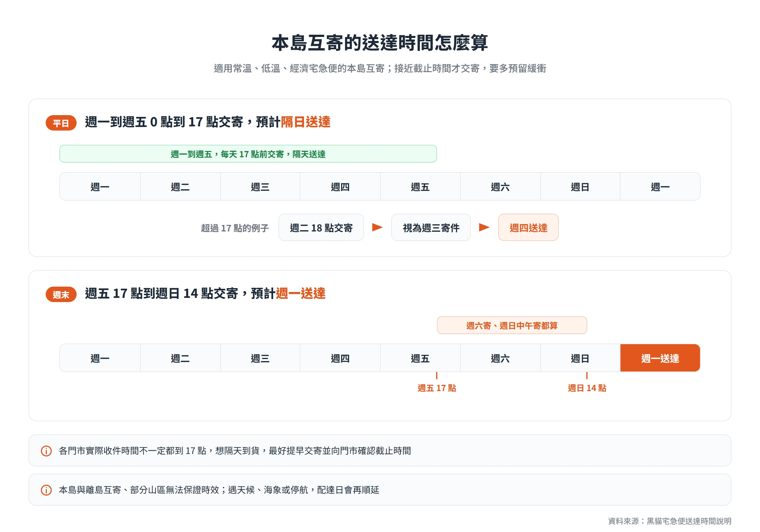The image size is (760, 532).
Task: Click 週三 in the weekend timeline
Action: coord(260,358)
